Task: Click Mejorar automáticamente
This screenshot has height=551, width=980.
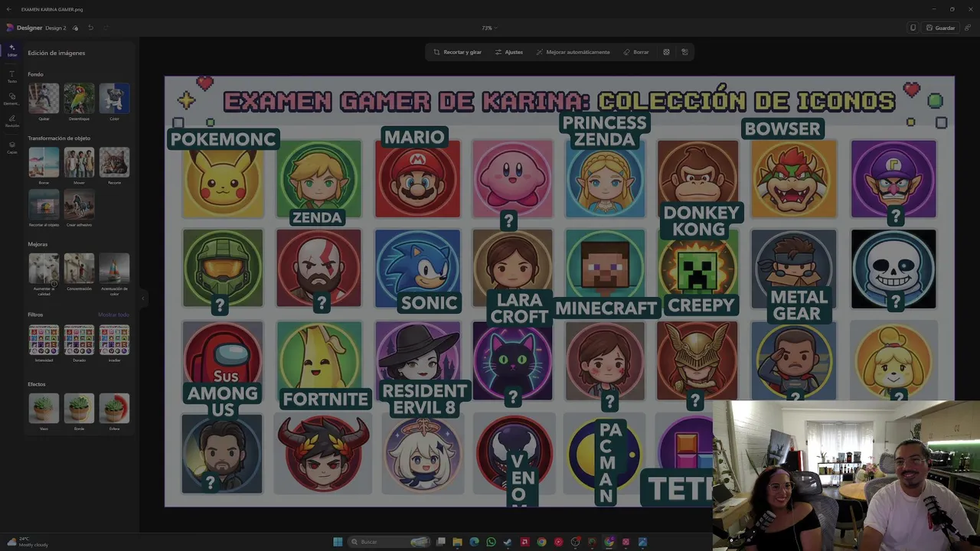Action: click(x=573, y=52)
